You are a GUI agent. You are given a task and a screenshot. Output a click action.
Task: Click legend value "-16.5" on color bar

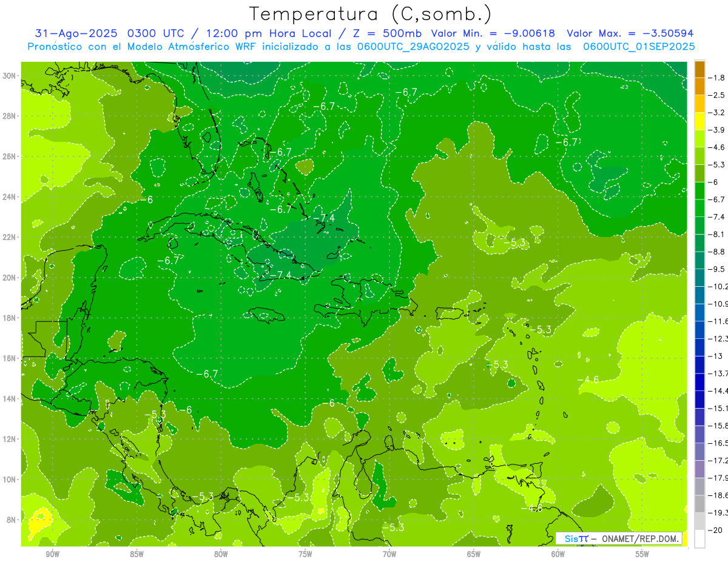(x=718, y=443)
